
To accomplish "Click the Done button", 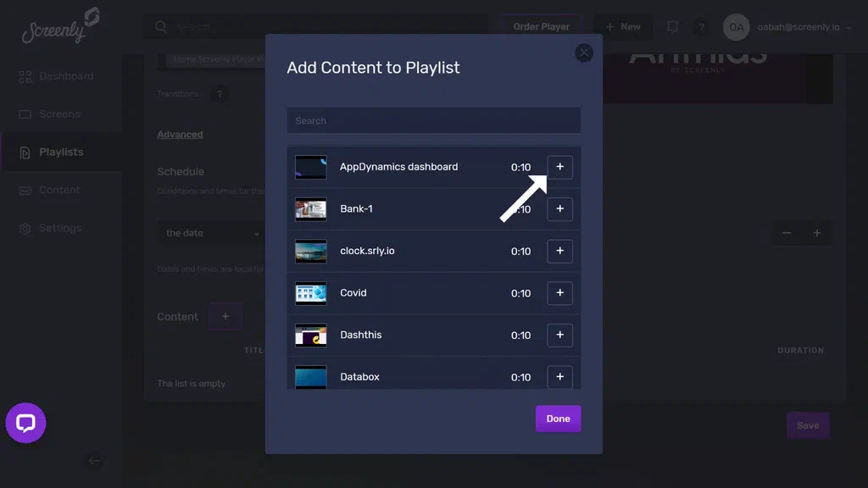I will [558, 419].
